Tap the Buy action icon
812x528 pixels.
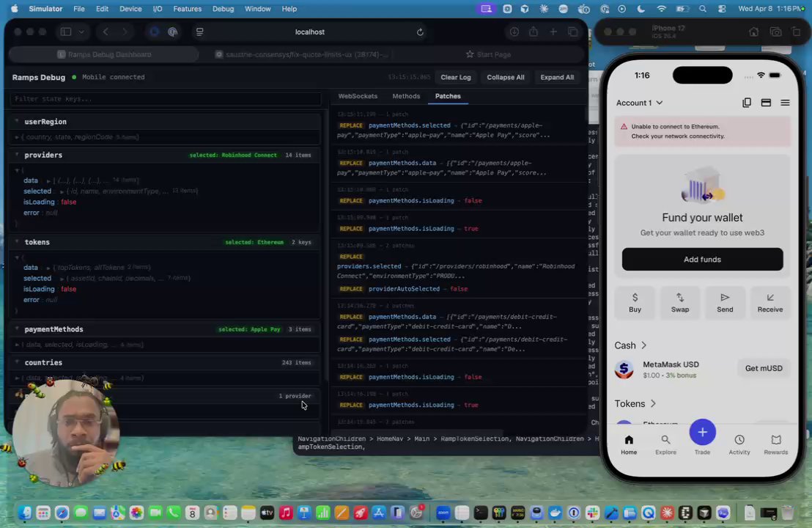tap(635, 303)
